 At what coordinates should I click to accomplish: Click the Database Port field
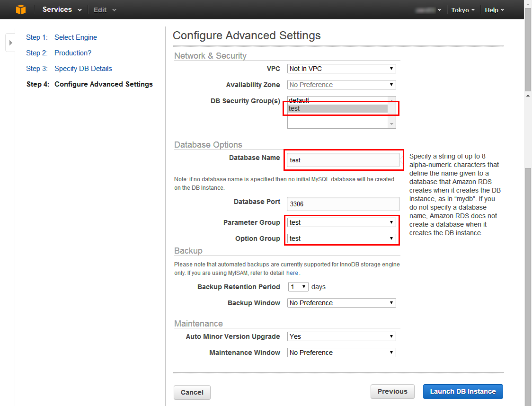(x=343, y=204)
